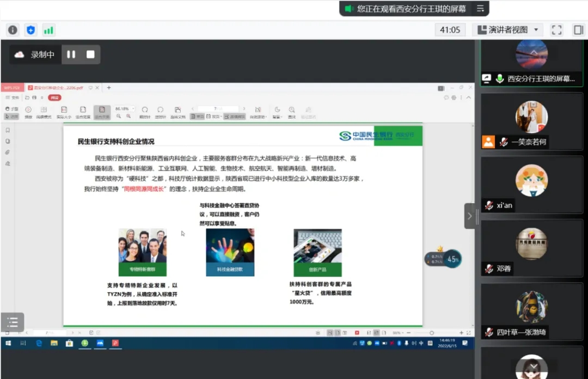The height and width of the screenshot is (379, 588).
Task: Open the thumbnails panel in WPS sidebar
Action: tap(8, 142)
